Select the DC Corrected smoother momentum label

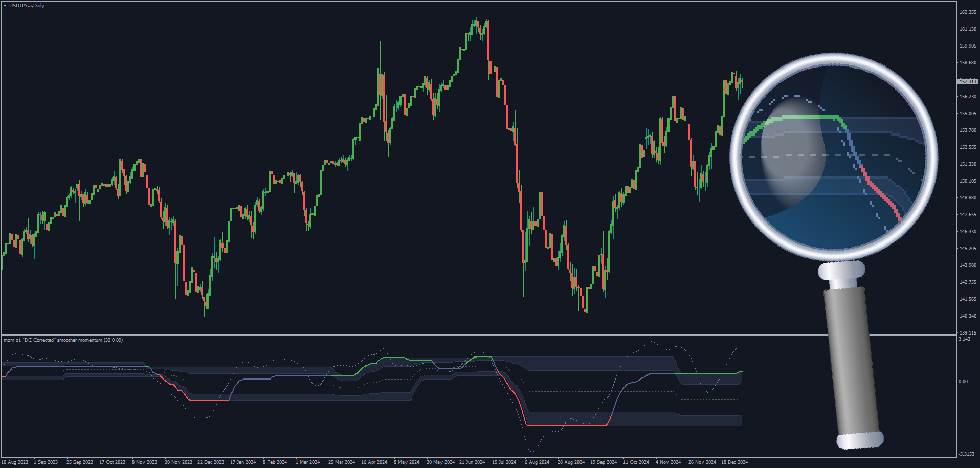(63, 340)
